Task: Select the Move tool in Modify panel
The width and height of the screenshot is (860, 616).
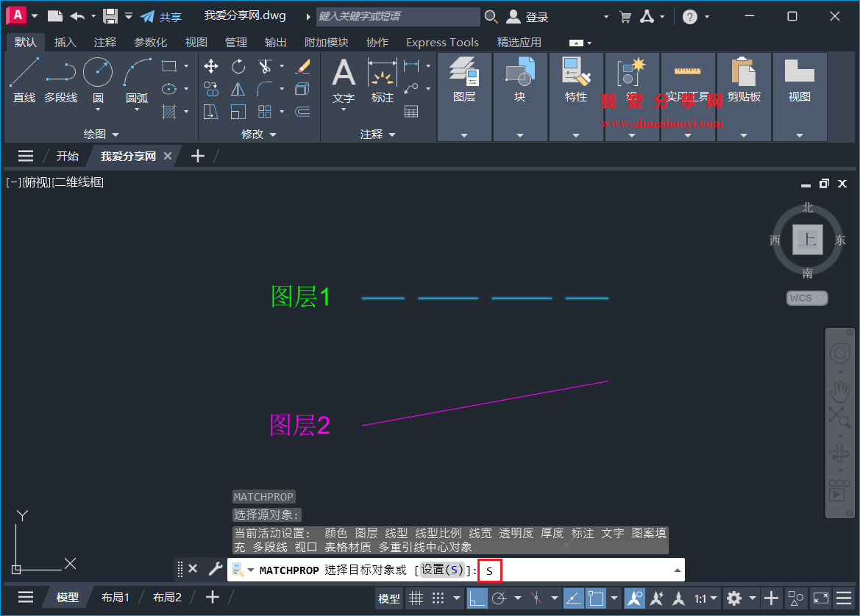Action: pos(210,66)
